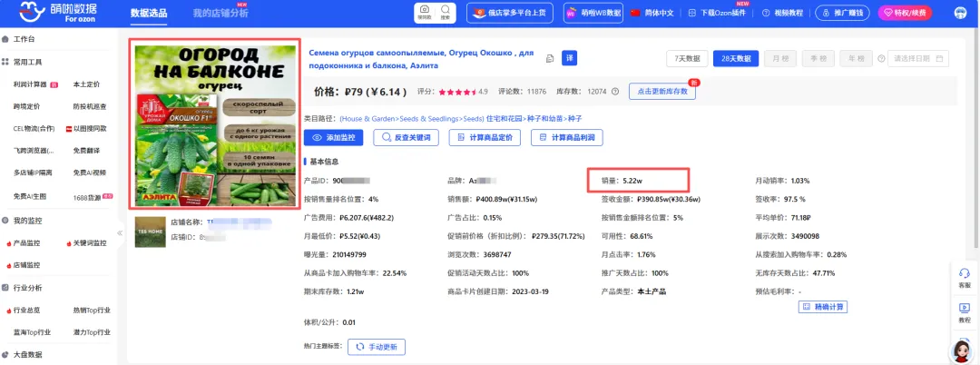This screenshot has height=365, width=980.
Task: Open 关键词监控 in sidebar
Action: (89, 243)
